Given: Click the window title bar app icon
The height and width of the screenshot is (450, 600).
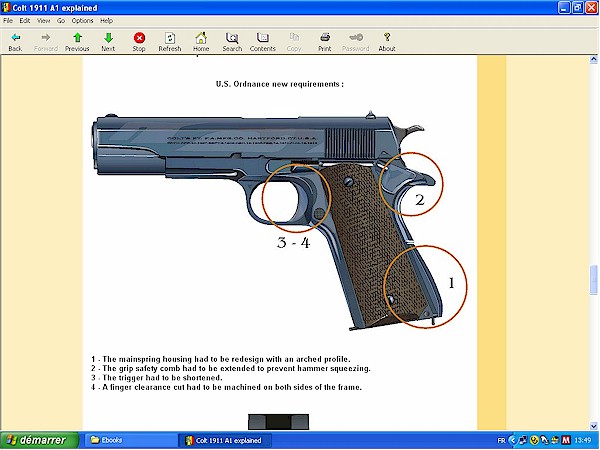Looking at the screenshot, I should coord(6,7).
